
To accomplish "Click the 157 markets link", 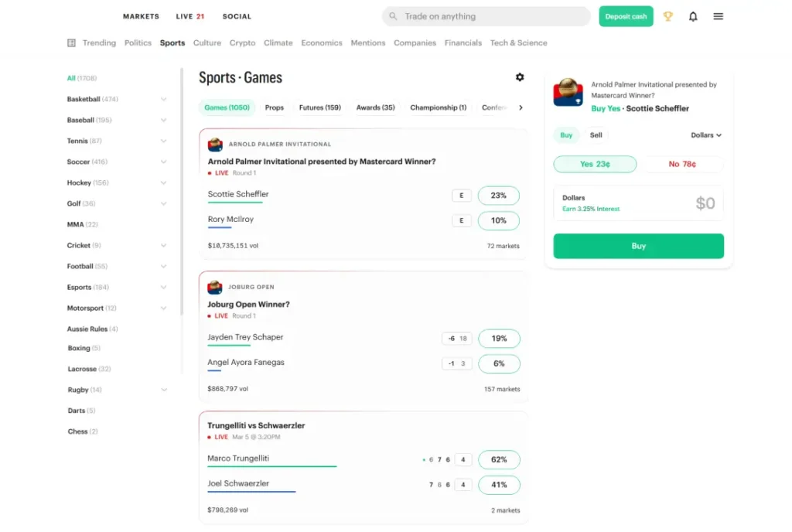I will click(501, 389).
